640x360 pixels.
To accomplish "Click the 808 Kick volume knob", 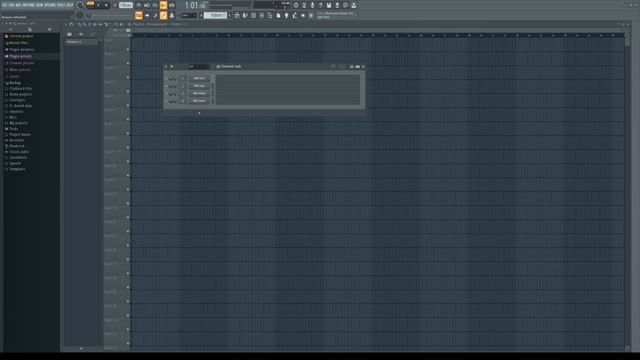I will (x=175, y=78).
